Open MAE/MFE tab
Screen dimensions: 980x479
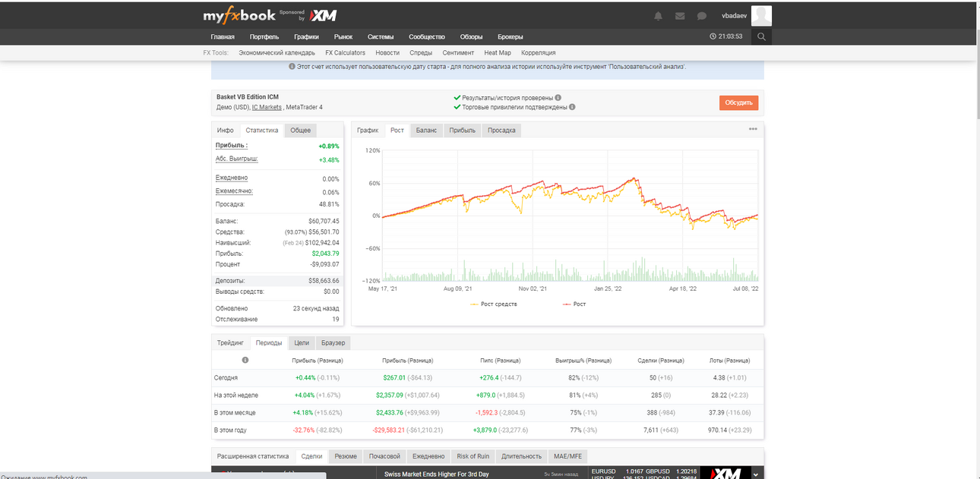point(567,456)
